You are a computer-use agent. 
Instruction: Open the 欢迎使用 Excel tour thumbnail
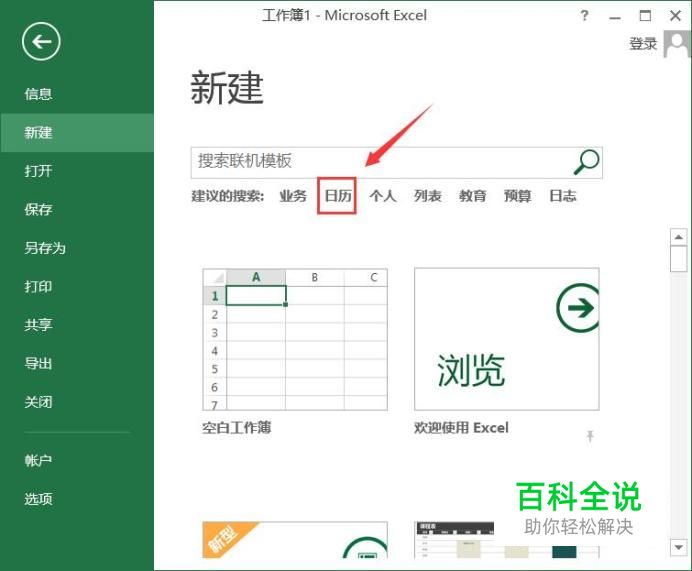507,339
